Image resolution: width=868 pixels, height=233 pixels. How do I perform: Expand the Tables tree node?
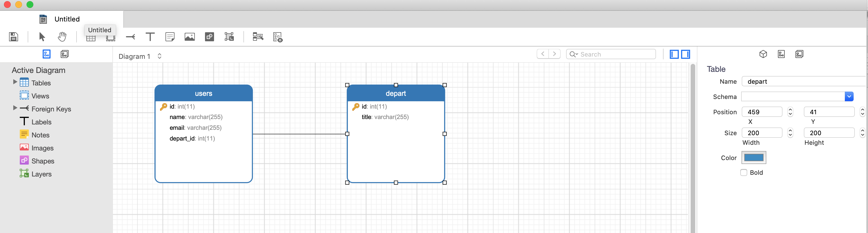click(x=15, y=82)
